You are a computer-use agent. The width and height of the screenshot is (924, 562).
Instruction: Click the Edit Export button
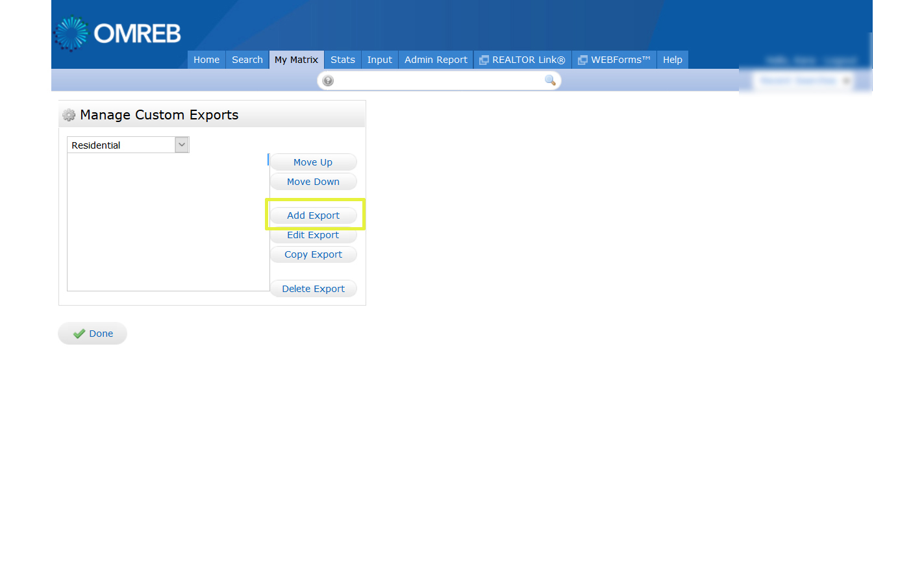click(x=313, y=235)
